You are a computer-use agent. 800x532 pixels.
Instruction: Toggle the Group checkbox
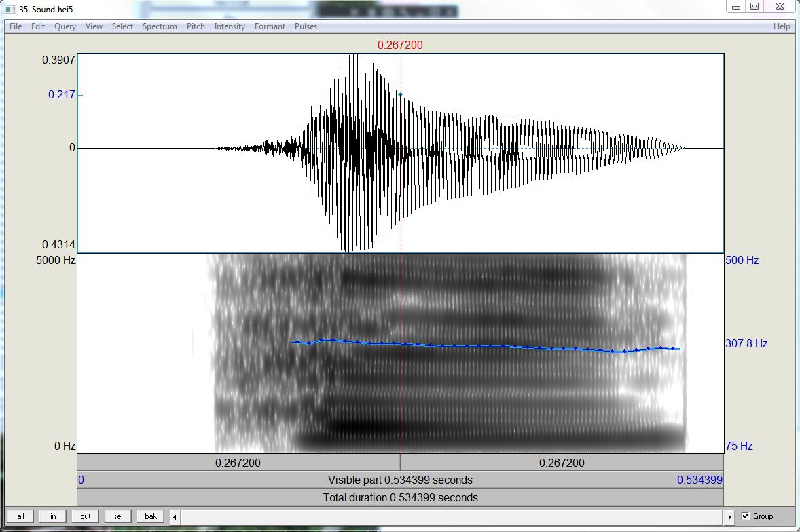(746, 516)
